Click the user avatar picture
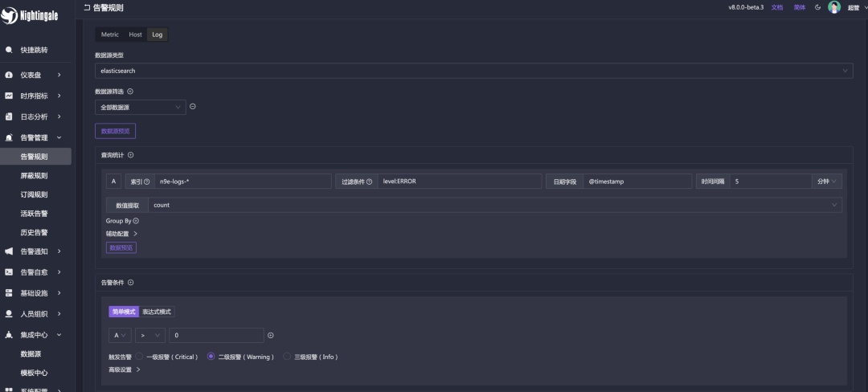The image size is (868, 392). (834, 7)
